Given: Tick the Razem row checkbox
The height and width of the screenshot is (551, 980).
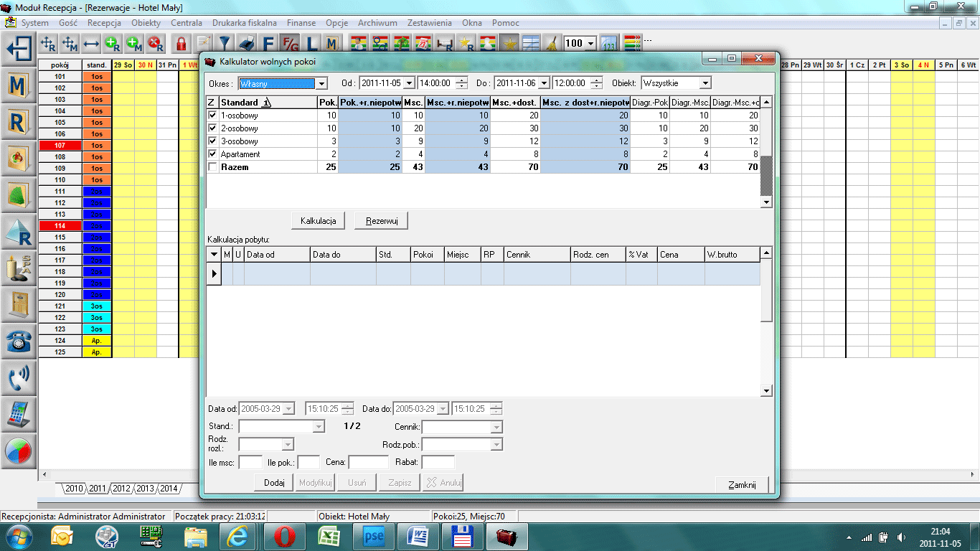Looking at the screenshot, I should click(x=212, y=167).
